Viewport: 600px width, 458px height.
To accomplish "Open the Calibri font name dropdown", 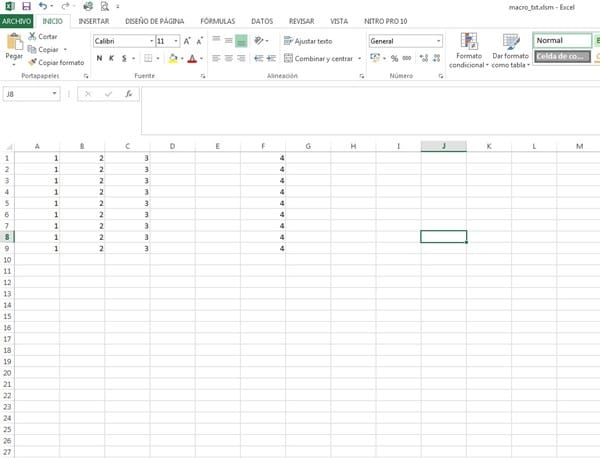I will [150, 41].
